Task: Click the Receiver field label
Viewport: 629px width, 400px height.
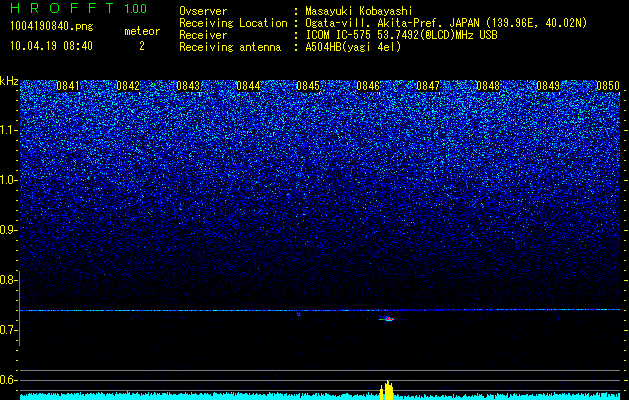Action: [x=203, y=35]
